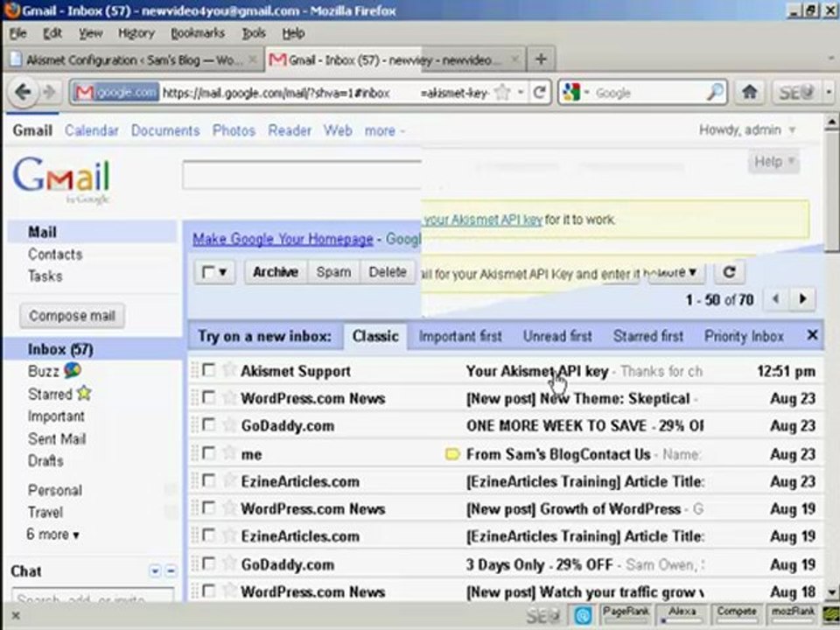Go to the previous page of messages
This screenshot has height=630, width=840.
point(776,299)
